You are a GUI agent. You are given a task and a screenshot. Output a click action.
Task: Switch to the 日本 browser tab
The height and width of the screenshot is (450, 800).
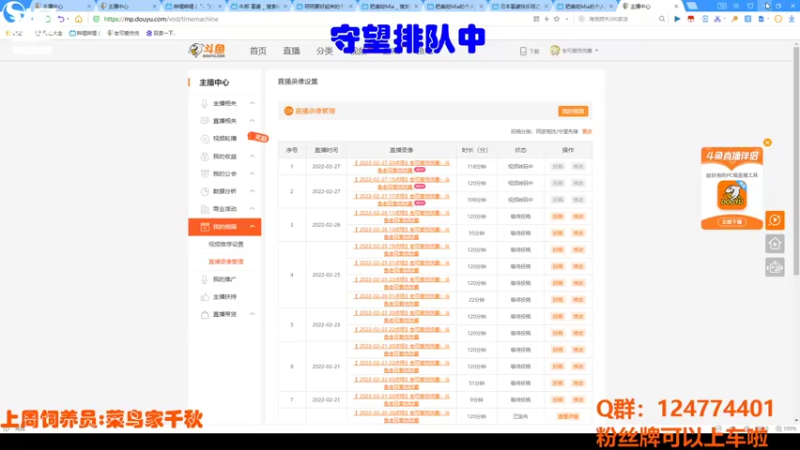click(x=519, y=6)
